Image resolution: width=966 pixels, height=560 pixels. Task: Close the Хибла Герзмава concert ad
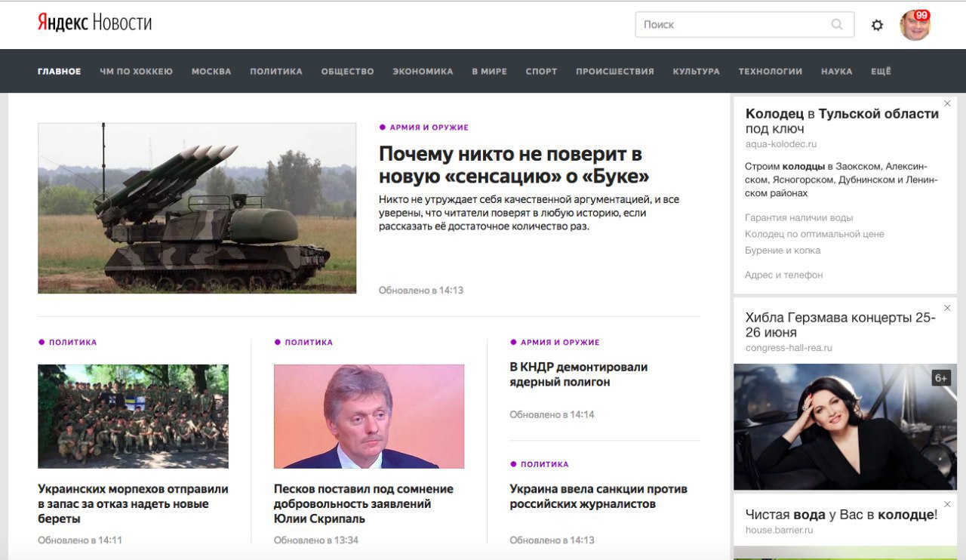[x=948, y=307]
